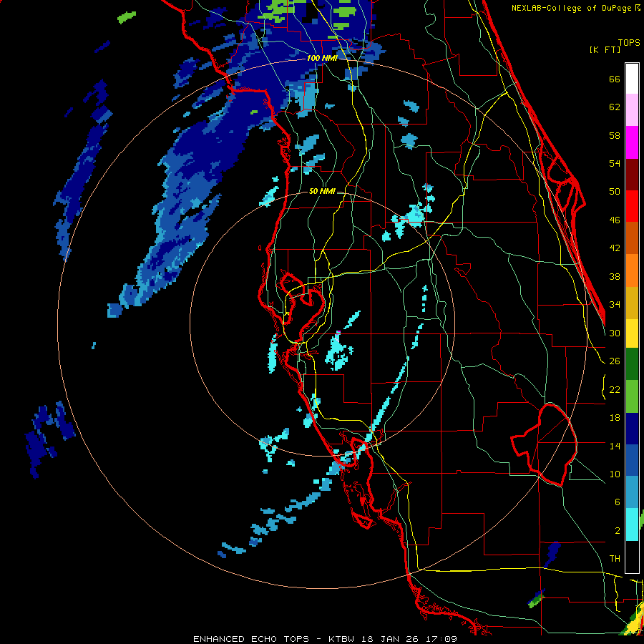Click the legend value '46'

tap(615, 220)
